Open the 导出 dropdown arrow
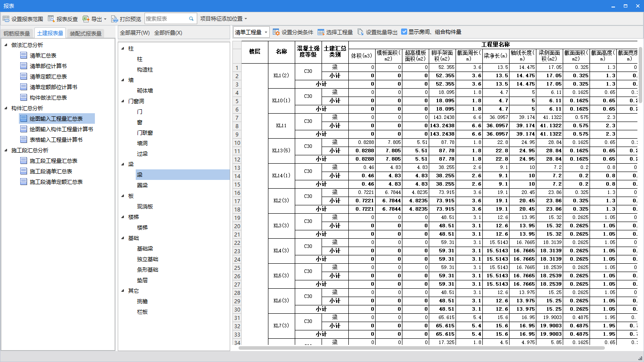 [105, 19]
